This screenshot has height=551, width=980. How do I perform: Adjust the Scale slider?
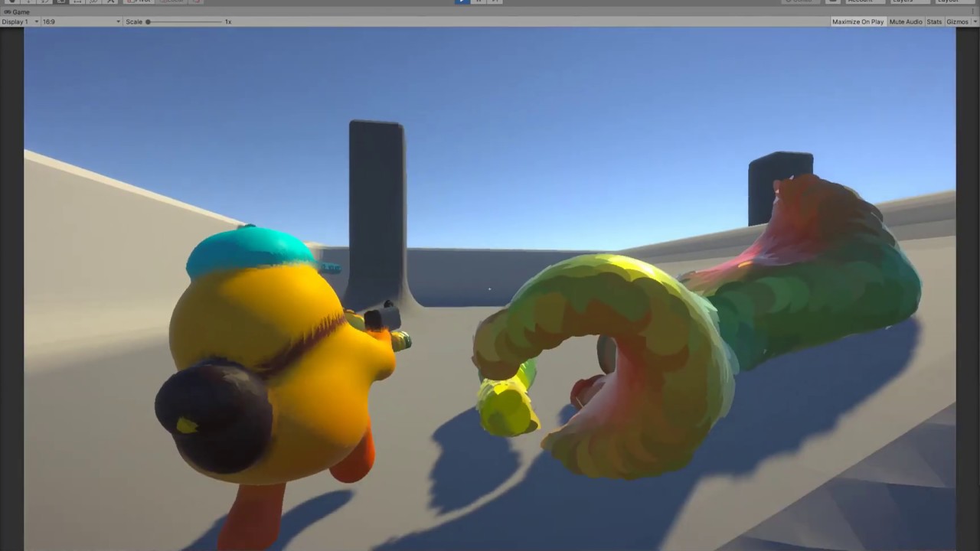(x=184, y=21)
